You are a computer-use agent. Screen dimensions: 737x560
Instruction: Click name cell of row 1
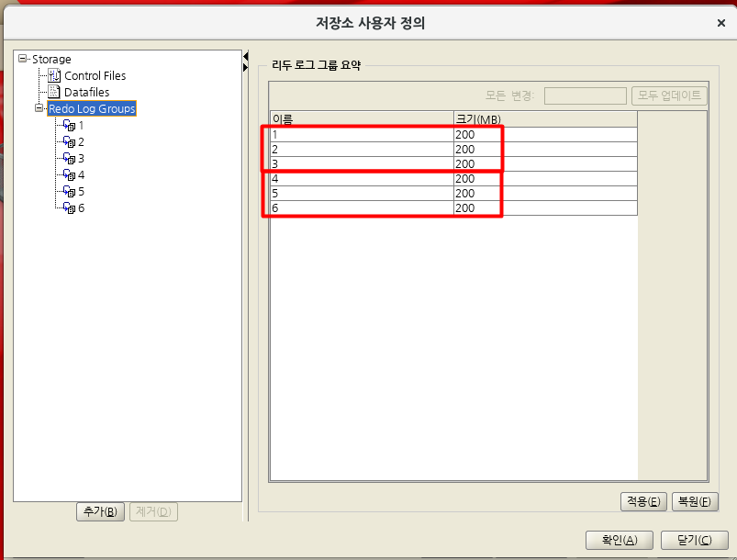pyautogui.click(x=362, y=134)
